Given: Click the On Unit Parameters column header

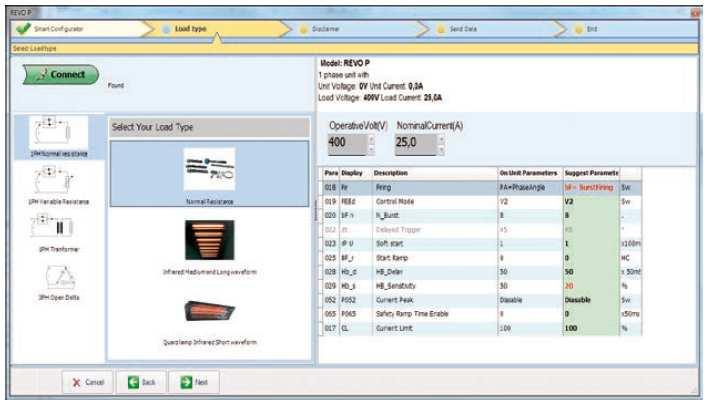Looking at the screenshot, I should (530, 173).
